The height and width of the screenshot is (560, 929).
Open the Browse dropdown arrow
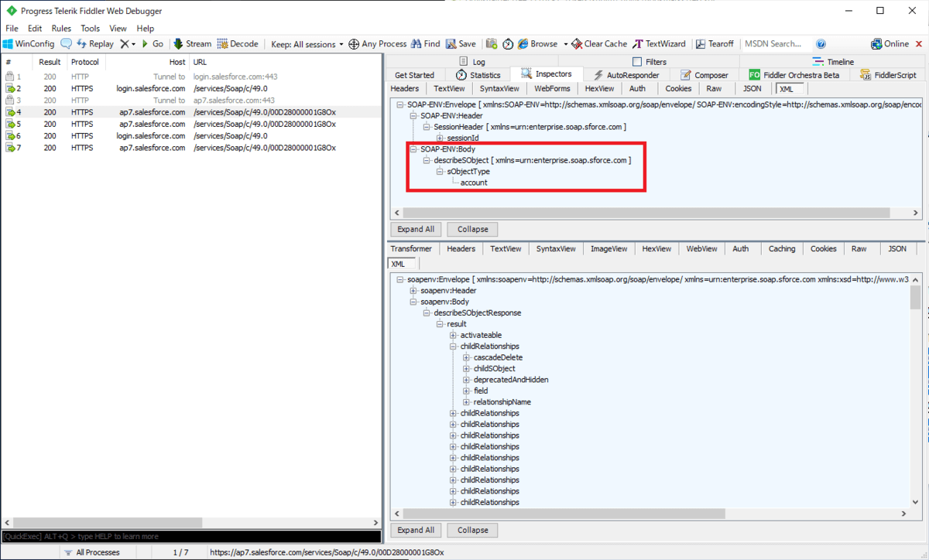pyautogui.click(x=565, y=44)
